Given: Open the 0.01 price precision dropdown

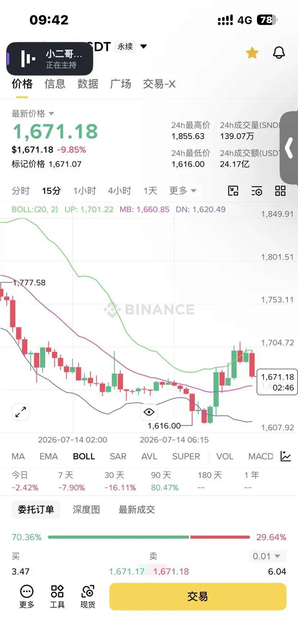Looking at the screenshot, I should pyautogui.click(x=267, y=556).
